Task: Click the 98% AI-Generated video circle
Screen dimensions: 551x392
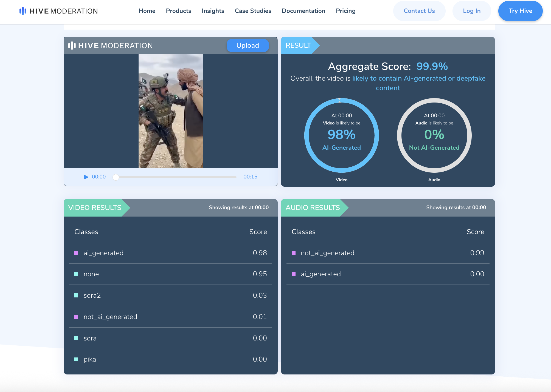Action: point(341,135)
